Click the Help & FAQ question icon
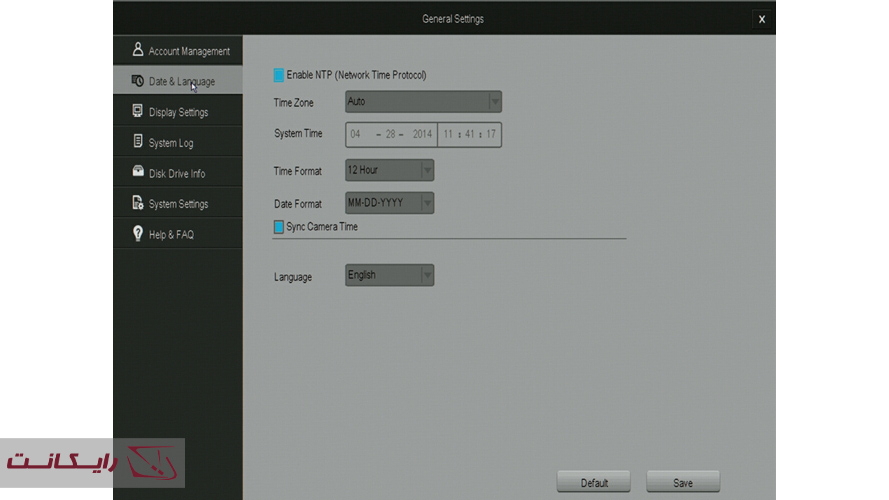This screenshot has width=889, height=500. point(138,234)
